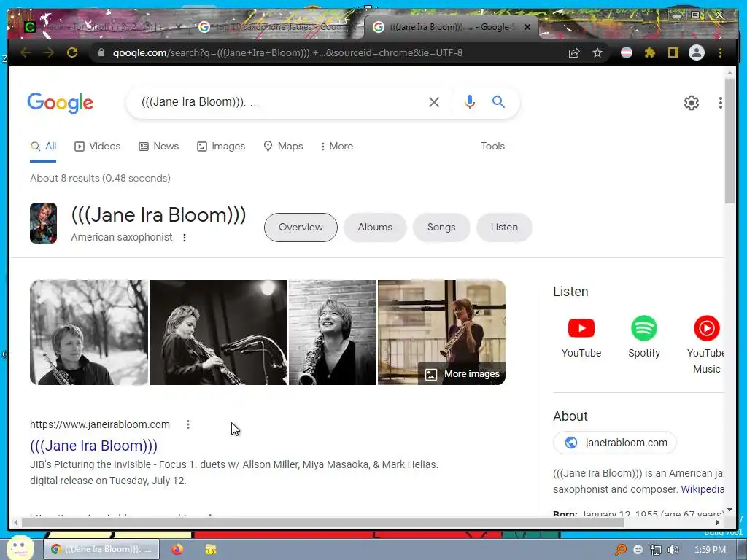Open the Start menu button

click(x=20, y=548)
